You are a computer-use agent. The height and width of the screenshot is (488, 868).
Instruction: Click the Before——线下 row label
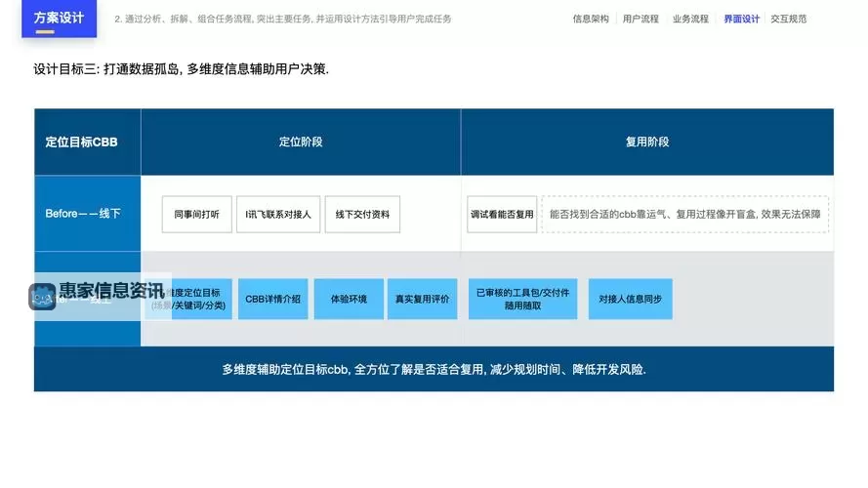(x=88, y=214)
